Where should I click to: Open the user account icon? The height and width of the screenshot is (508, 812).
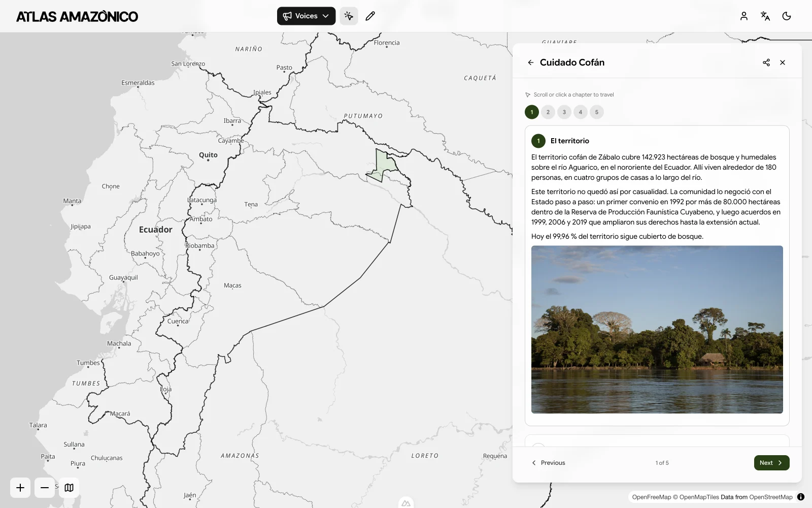[x=743, y=16]
